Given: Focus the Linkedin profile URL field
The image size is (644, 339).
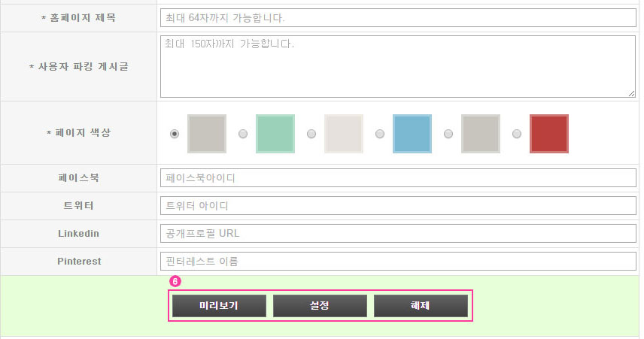Looking at the screenshot, I should pos(398,234).
